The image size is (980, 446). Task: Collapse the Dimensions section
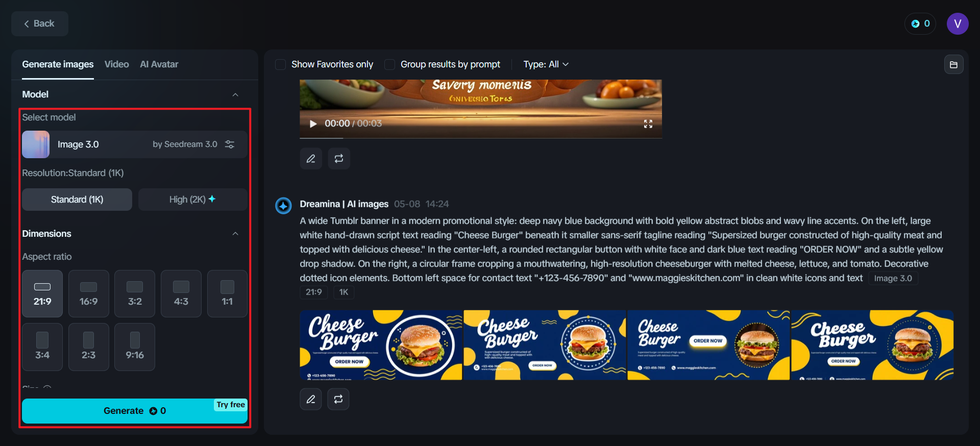[x=235, y=234]
